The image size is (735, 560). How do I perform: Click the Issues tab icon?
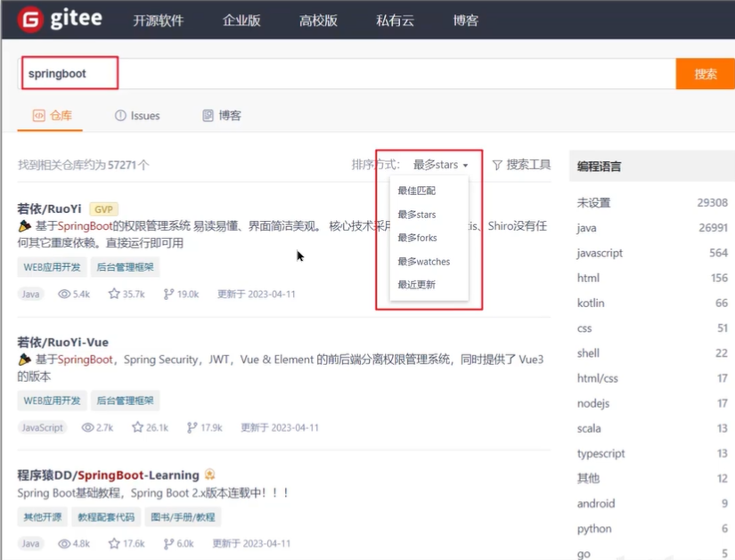click(120, 115)
